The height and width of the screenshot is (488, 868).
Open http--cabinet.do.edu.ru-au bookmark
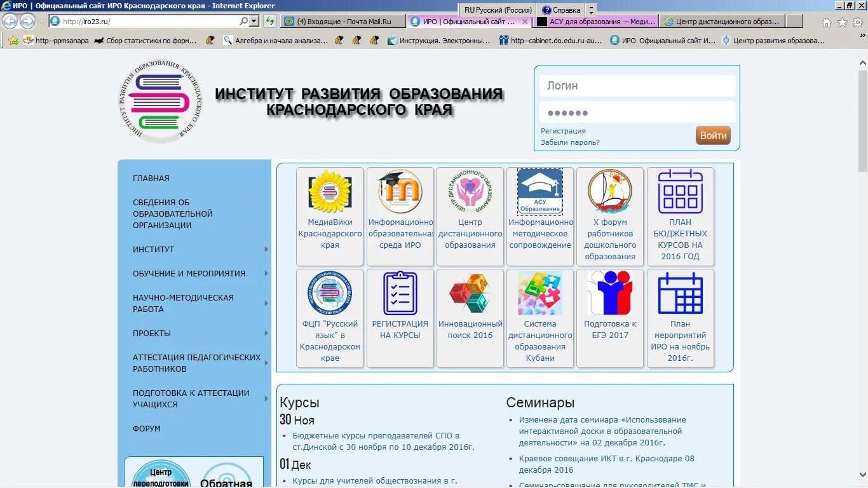[x=550, y=40]
